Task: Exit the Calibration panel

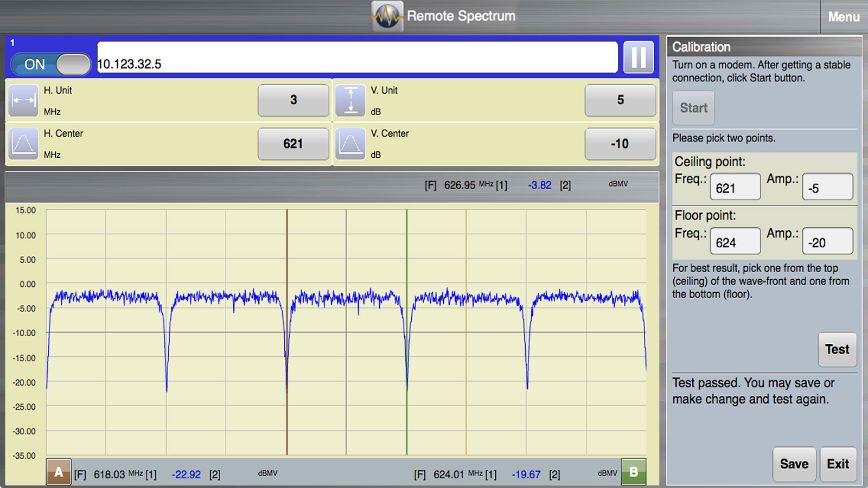Action: pyautogui.click(x=838, y=464)
